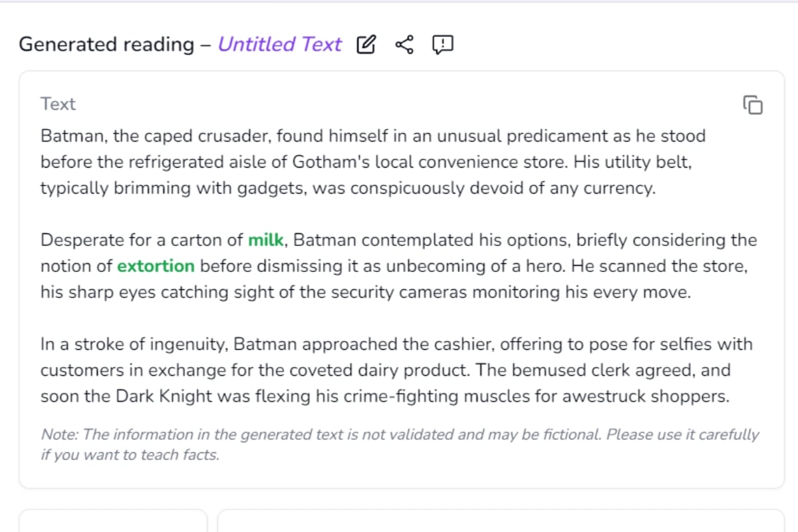The image size is (798, 532).
Task: Click the report feedback speech-bubble icon
Action: click(442, 45)
